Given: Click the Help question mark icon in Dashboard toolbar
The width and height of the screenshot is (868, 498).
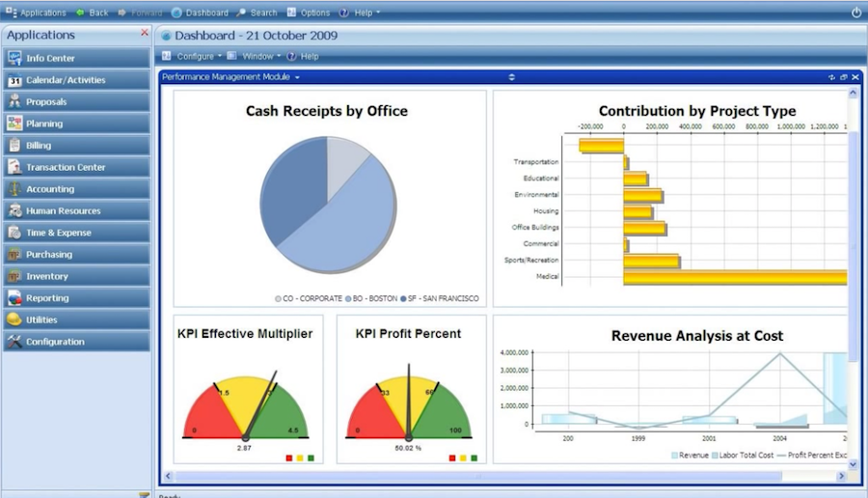Looking at the screenshot, I should [291, 56].
